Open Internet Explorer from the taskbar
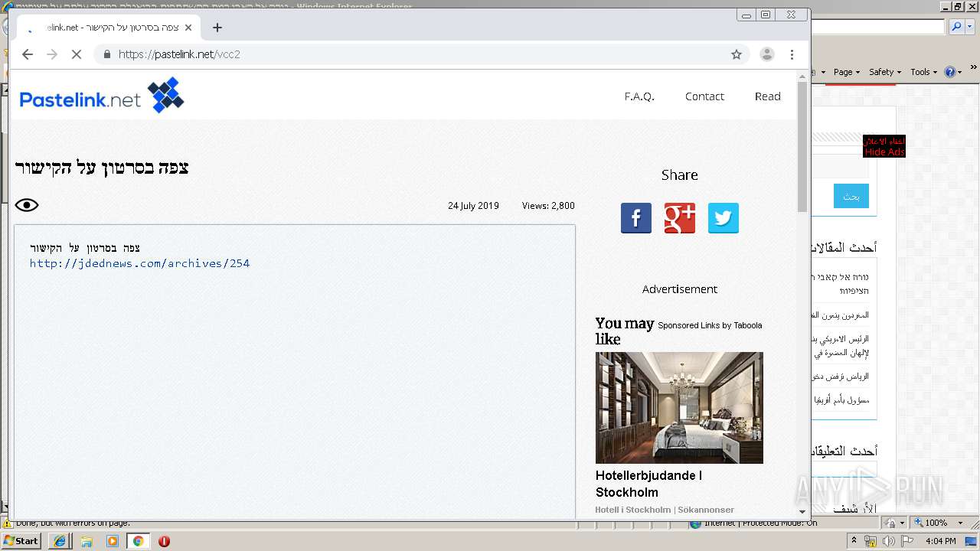The image size is (980, 551). (x=60, y=541)
